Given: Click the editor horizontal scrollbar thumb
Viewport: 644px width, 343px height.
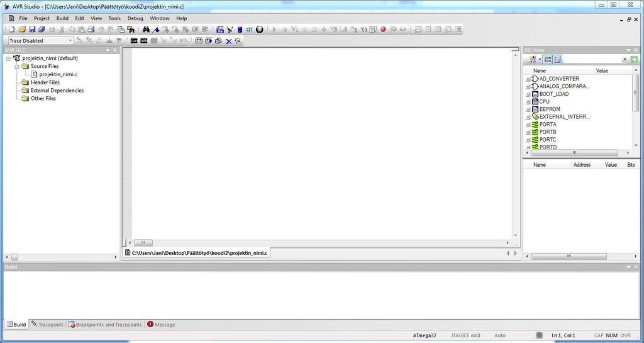Looking at the screenshot, I should pyautogui.click(x=143, y=243).
